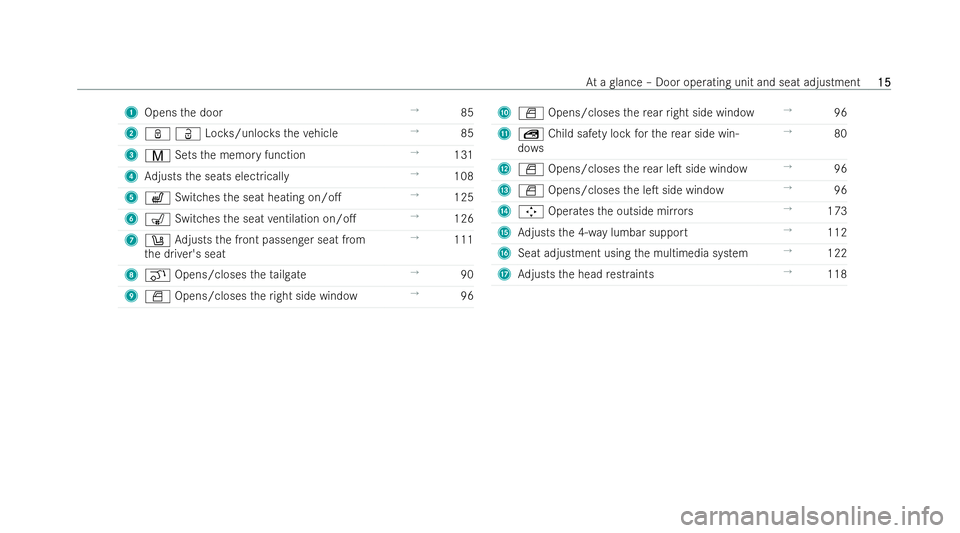This screenshot has width=960, height=533.
Task: Click numbered marker 15 lumbar support
Action: coord(504,233)
